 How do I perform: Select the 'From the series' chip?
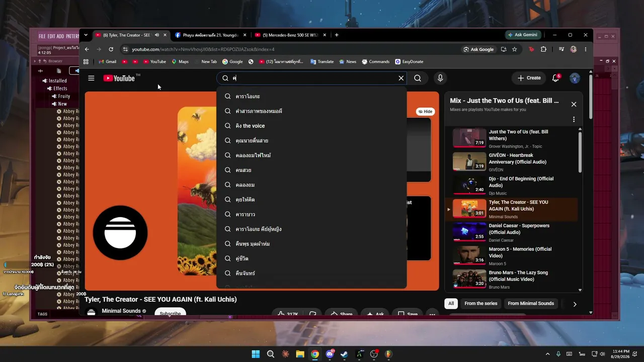tap(480, 304)
